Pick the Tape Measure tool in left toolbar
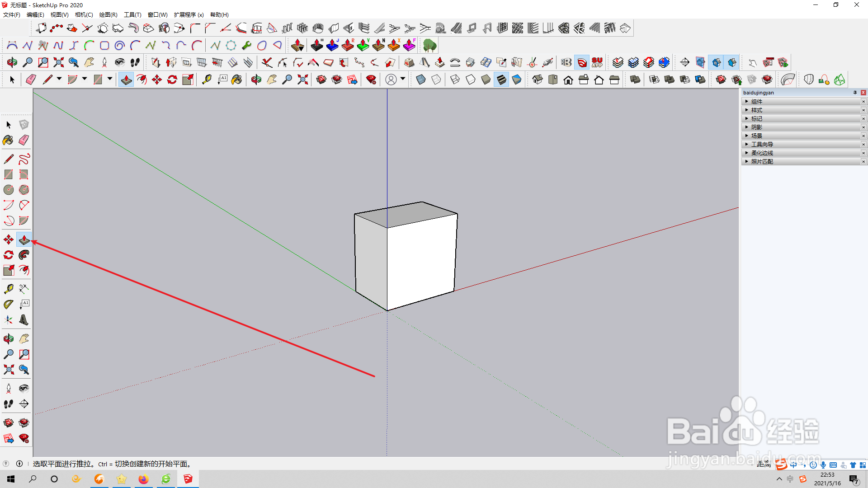The width and height of the screenshot is (868, 488). coord(9,289)
